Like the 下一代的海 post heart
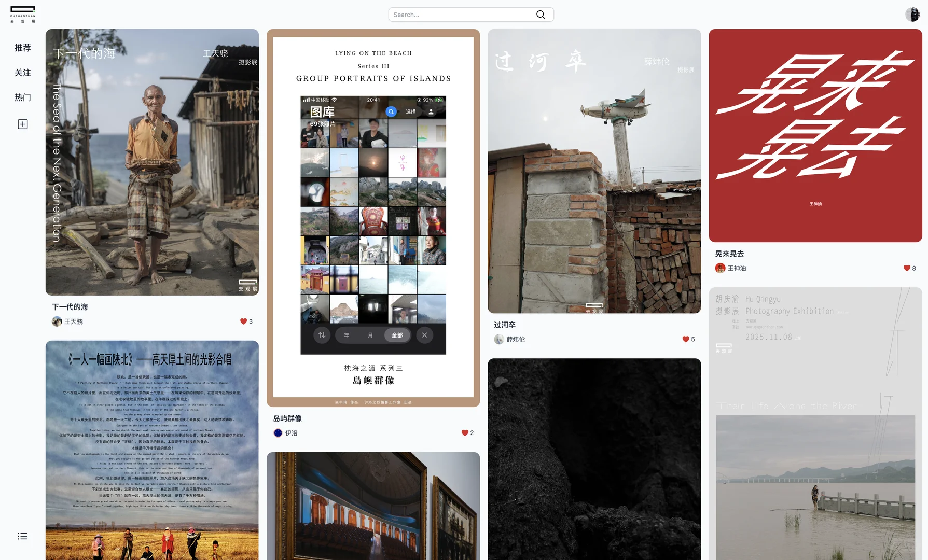This screenshot has width=928, height=560. 243,321
